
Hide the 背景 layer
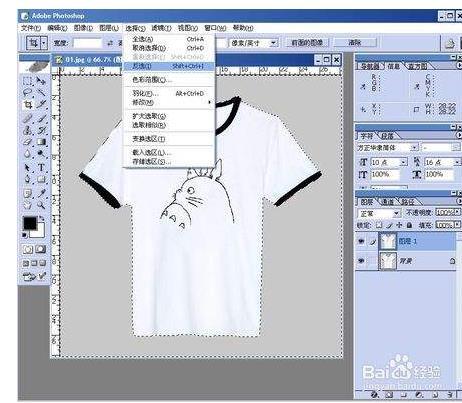(361, 261)
